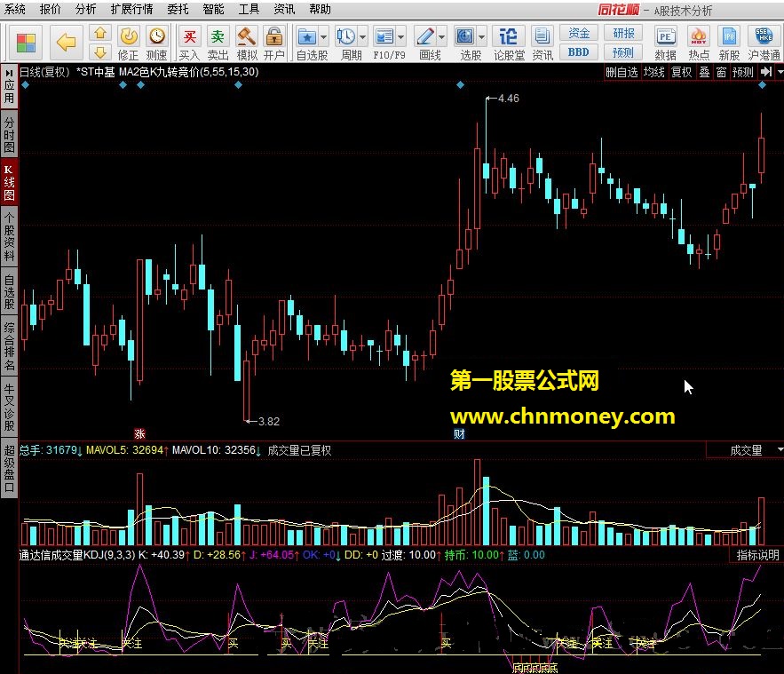Click the blue 财 marker under chart
The height and width of the screenshot is (674, 784).
click(460, 433)
